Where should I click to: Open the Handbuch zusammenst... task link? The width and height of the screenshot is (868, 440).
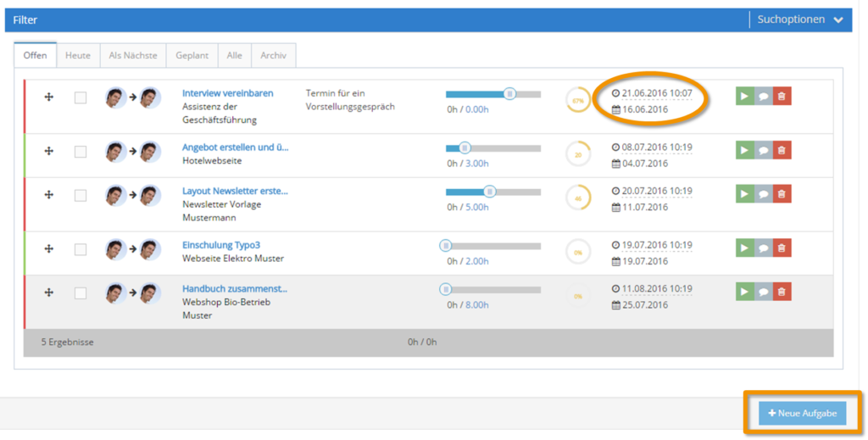(x=235, y=289)
